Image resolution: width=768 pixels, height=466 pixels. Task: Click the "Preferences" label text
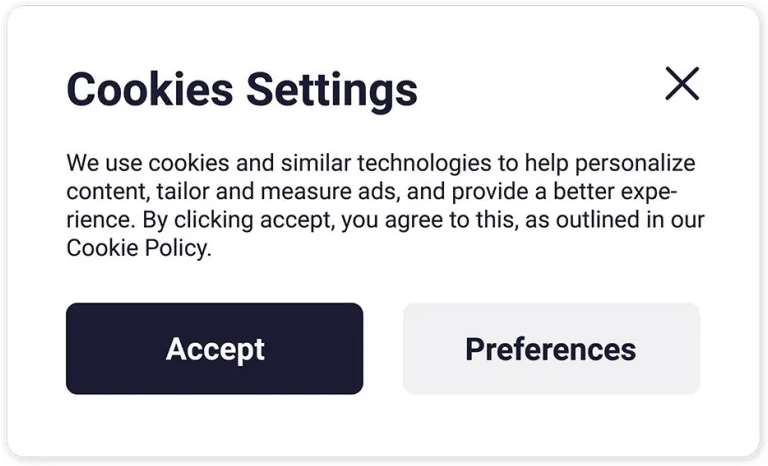tap(551, 349)
